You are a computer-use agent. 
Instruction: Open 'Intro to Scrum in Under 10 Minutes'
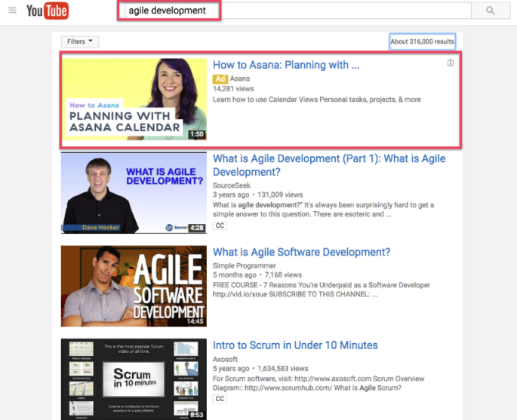[x=295, y=345]
